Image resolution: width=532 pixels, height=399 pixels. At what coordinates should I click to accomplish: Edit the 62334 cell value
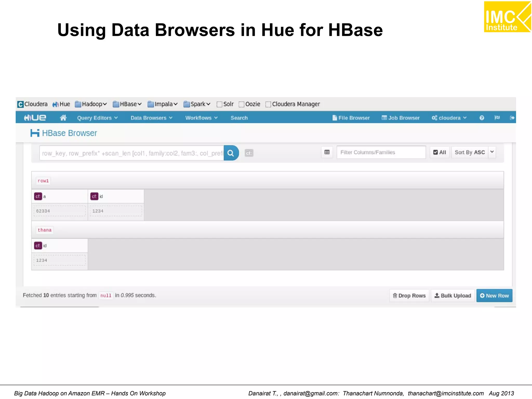point(59,211)
